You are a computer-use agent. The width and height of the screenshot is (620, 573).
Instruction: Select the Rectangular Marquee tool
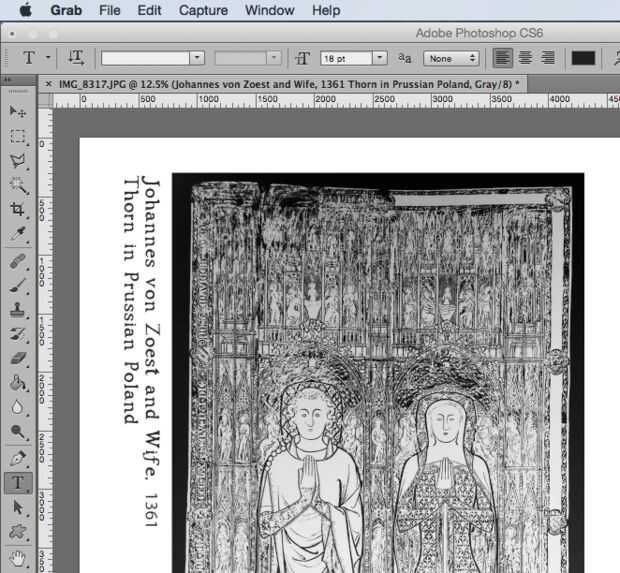point(17,136)
